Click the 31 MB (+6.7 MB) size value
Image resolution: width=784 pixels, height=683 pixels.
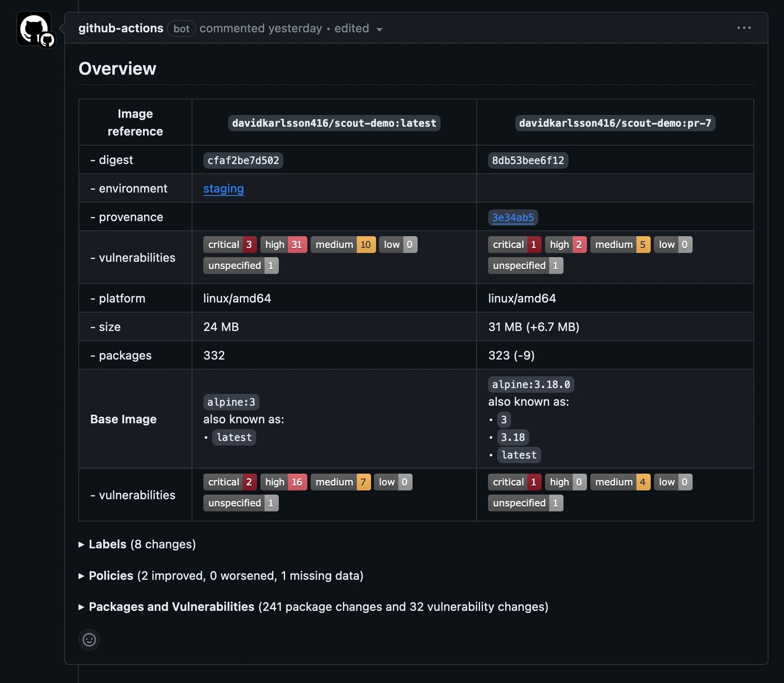coord(534,327)
